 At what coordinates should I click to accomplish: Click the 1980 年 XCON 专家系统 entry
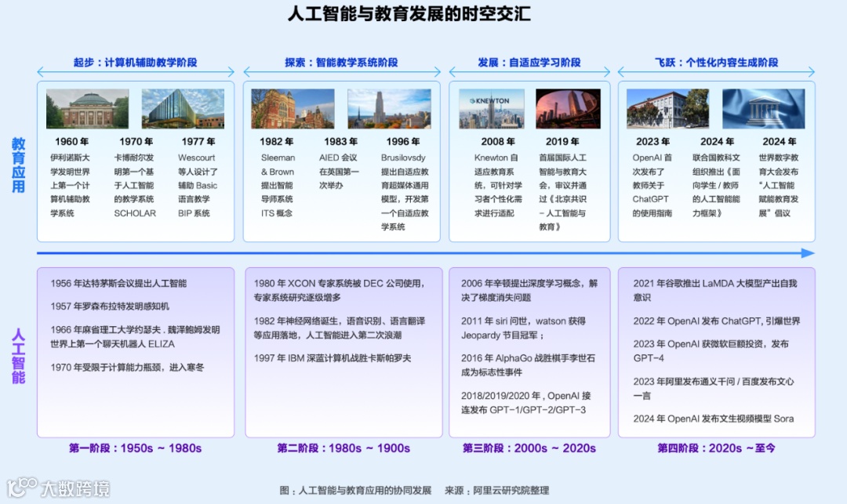[340, 290]
